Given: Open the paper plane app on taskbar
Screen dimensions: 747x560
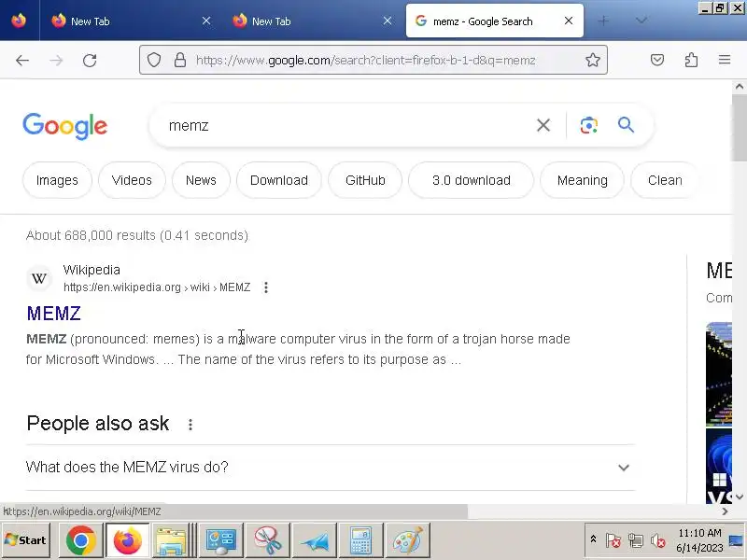Looking at the screenshot, I should (314, 540).
